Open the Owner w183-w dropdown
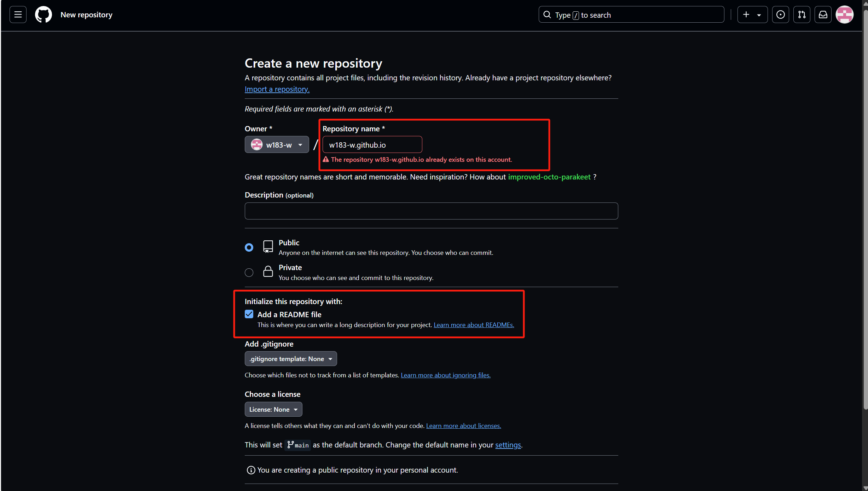This screenshot has width=868, height=491. pyautogui.click(x=277, y=144)
